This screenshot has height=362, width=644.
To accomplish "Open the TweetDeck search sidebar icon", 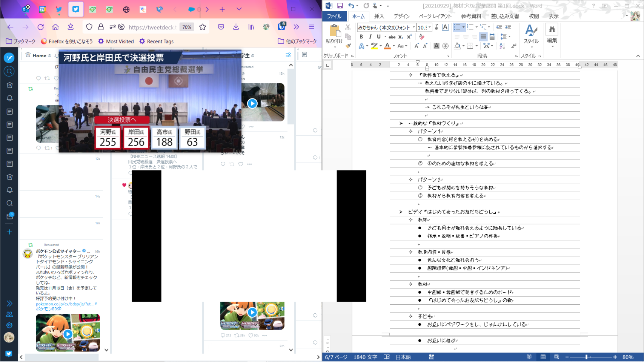I will point(9,71).
